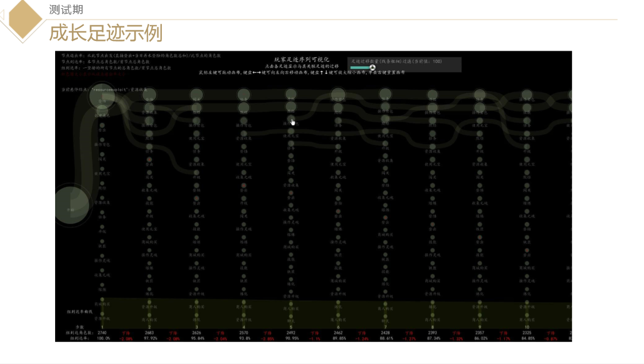Screen dimensions: 644x364
Task: Select the 使用元宝 node in column 7
Action: click(385, 132)
